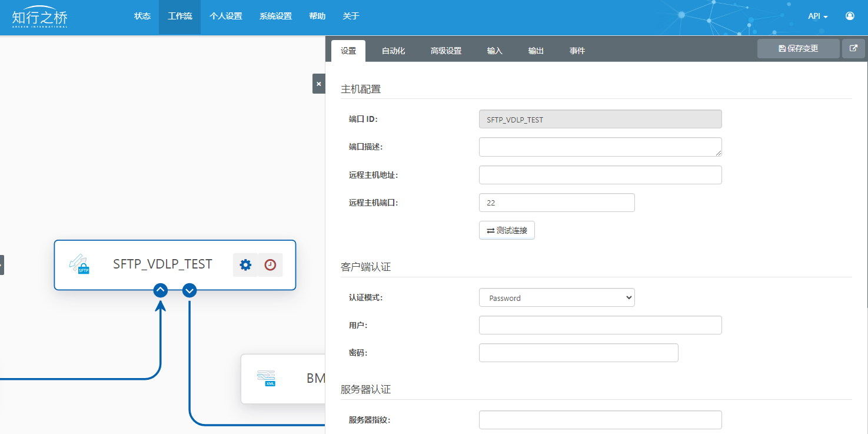Image resolution: width=868 pixels, height=434 pixels.
Task: Open the 系统设置 menu
Action: click(275, 16)
